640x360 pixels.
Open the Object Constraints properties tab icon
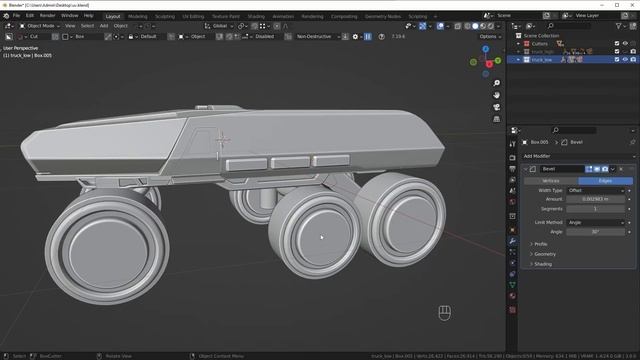click(x=512, y=274)
